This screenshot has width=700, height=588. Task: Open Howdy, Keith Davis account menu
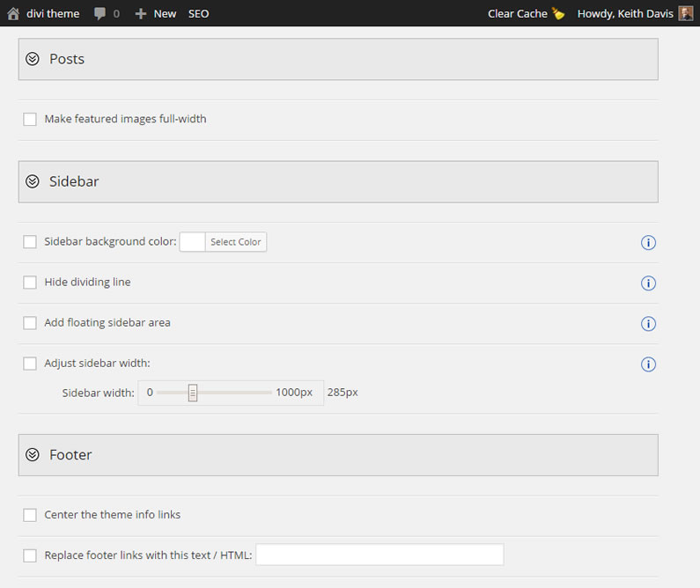(x=625, y=14)
